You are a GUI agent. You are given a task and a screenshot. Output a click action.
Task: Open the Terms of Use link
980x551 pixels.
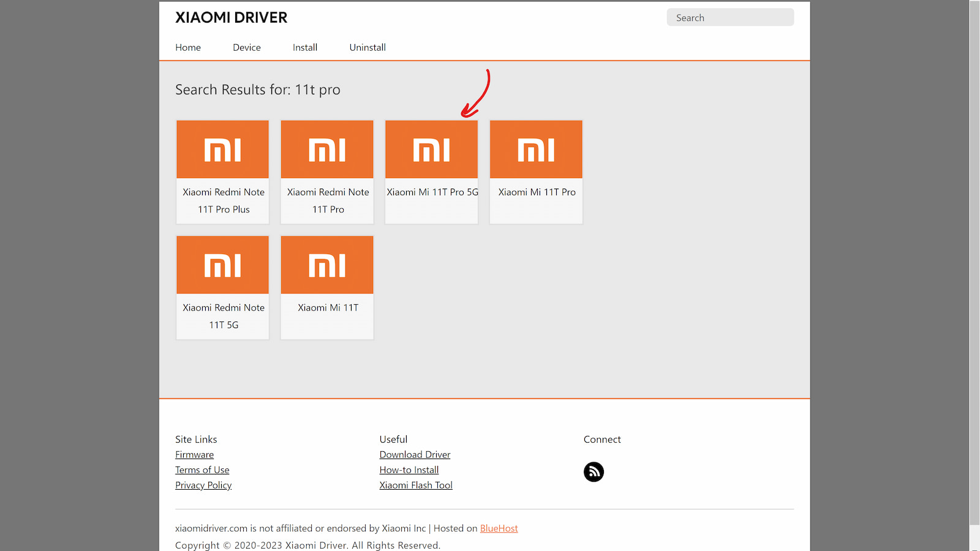[x=202, y=470]
